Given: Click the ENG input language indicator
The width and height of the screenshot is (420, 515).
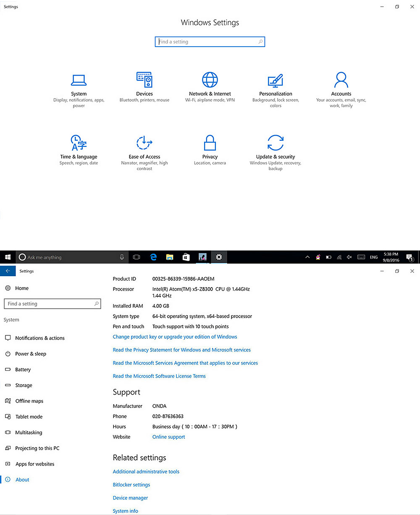Looking at the screenshot, I should point(373,257).
